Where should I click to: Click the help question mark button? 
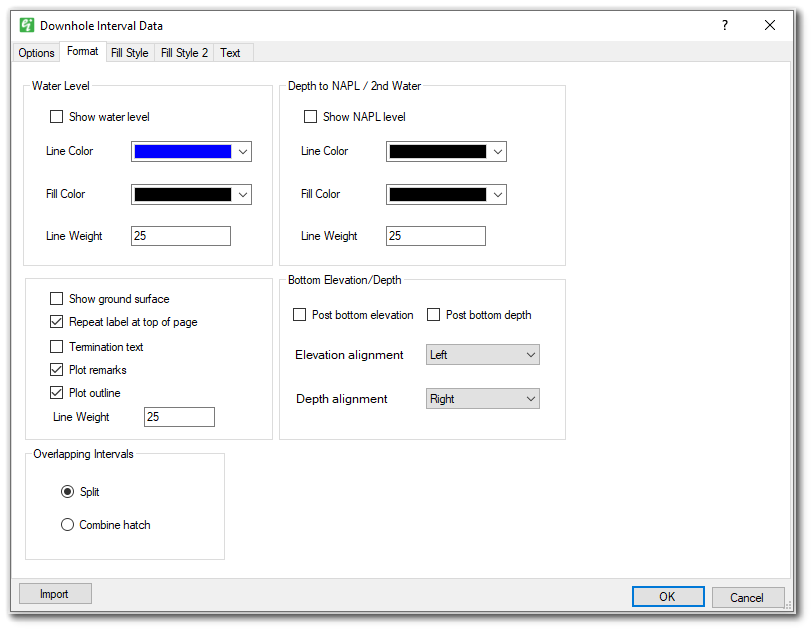pos(724,25)
